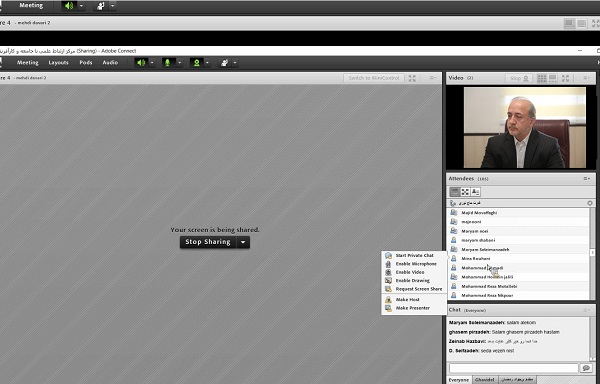This screenshot has width=600, height=384.
Task: Choose Start Private Chat from the context menu
Action: point(414,255)
